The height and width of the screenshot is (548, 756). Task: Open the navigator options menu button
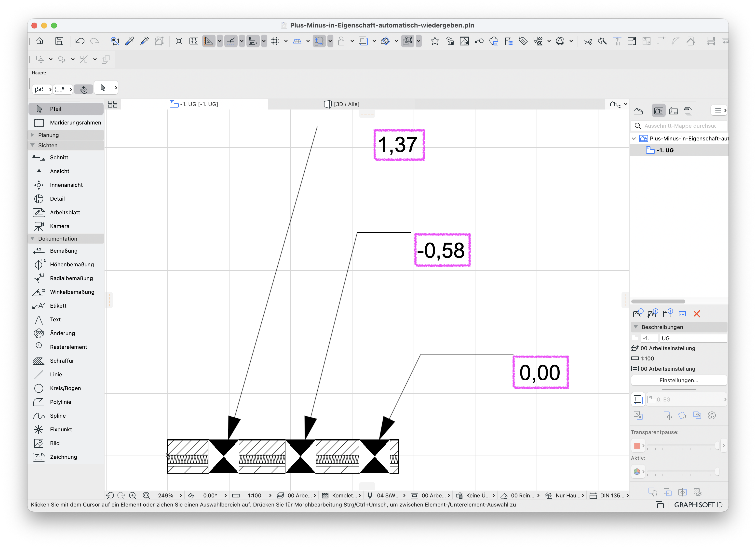[719, 110]
